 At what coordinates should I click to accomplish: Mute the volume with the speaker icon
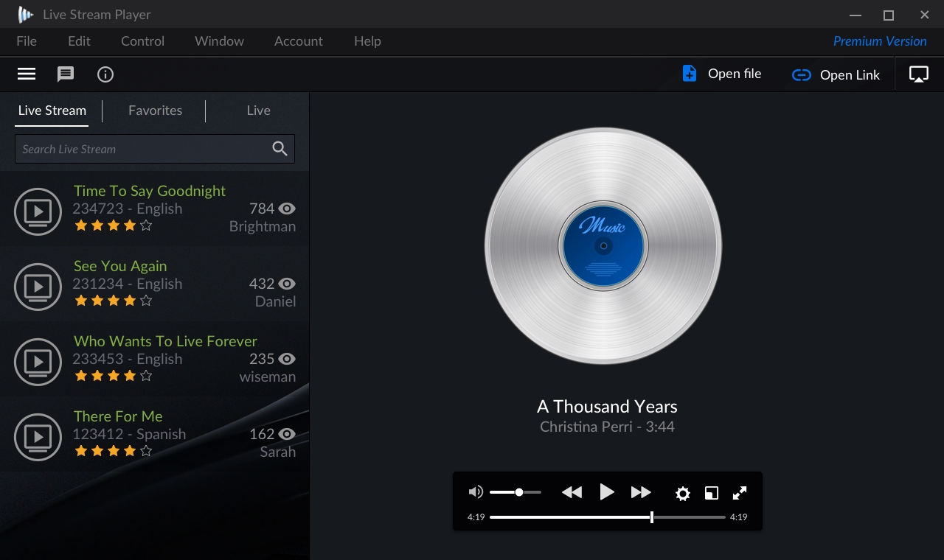coord(476,491)
